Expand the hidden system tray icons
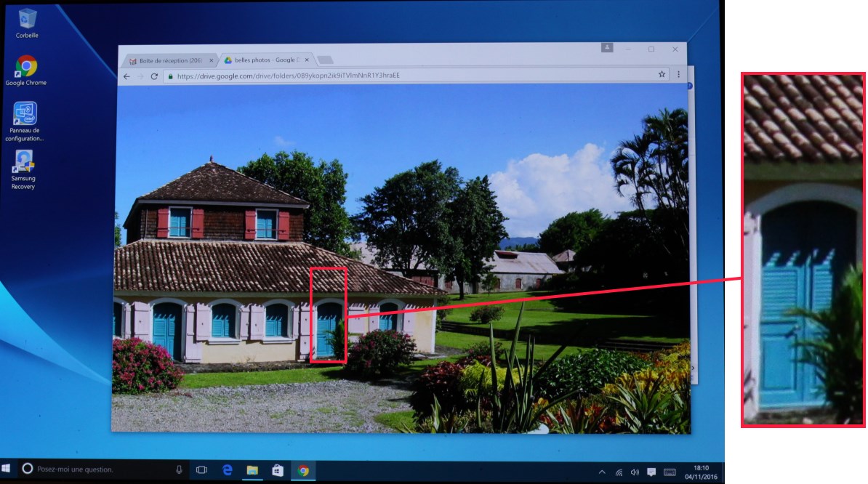The image size is (868, 484). point(602,472)
